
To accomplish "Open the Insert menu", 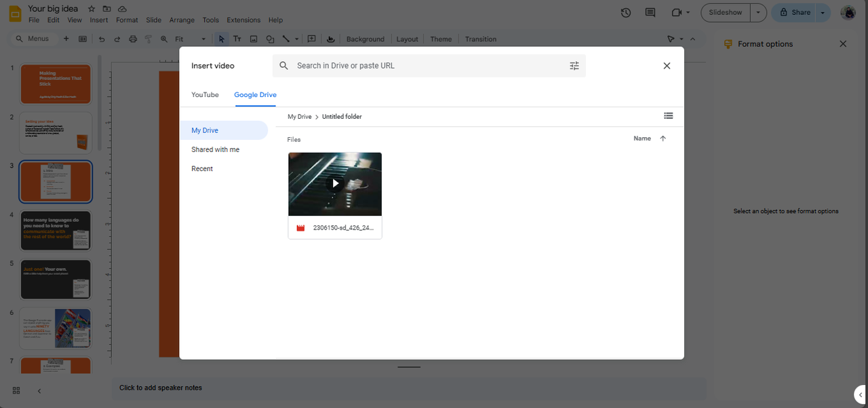I will tap(99, 20).
